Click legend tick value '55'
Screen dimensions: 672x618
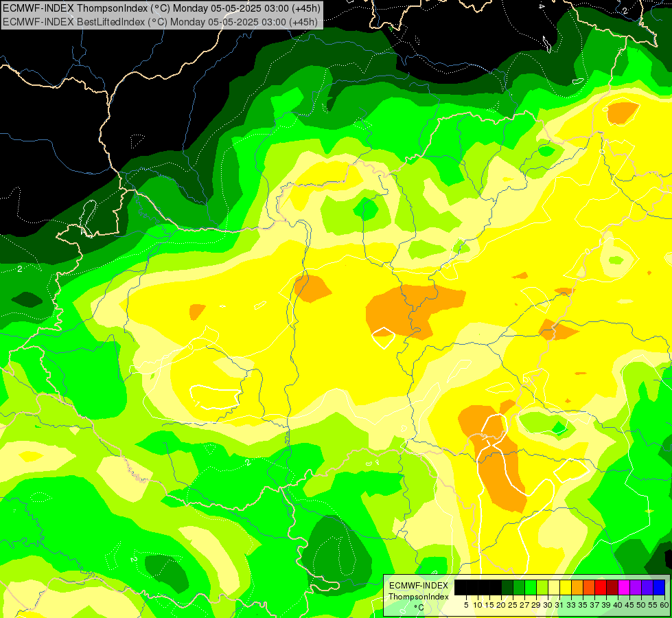(653, 605)
